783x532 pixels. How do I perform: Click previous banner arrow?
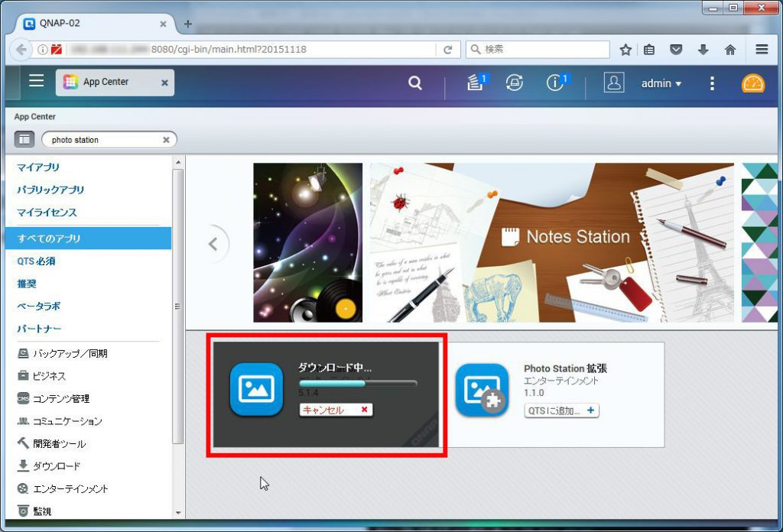point(214,244)
